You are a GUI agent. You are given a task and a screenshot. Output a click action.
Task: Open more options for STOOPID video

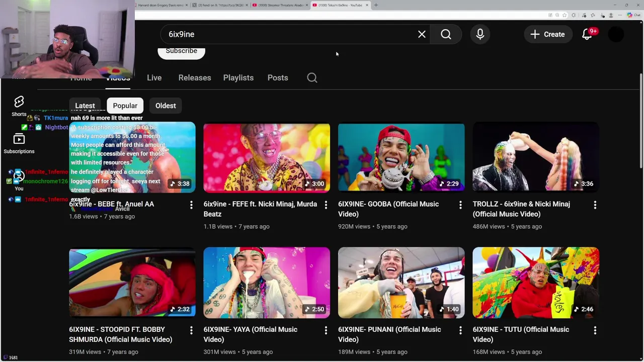191,330
